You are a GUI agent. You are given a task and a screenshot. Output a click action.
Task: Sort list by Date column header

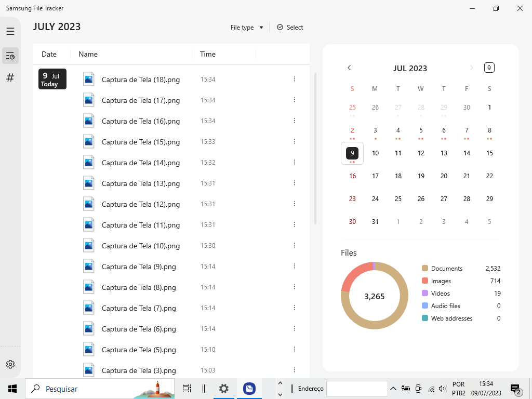[x=49, y=54]
